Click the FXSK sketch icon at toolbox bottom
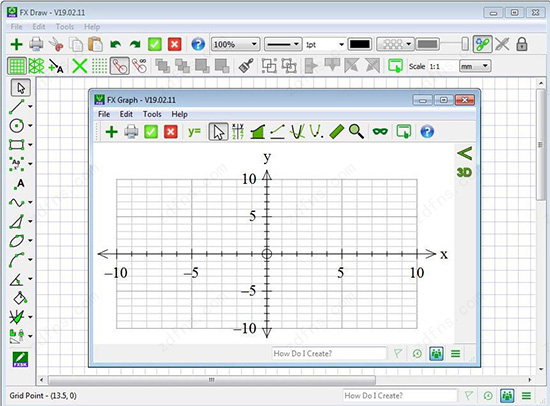 (20, 359)
